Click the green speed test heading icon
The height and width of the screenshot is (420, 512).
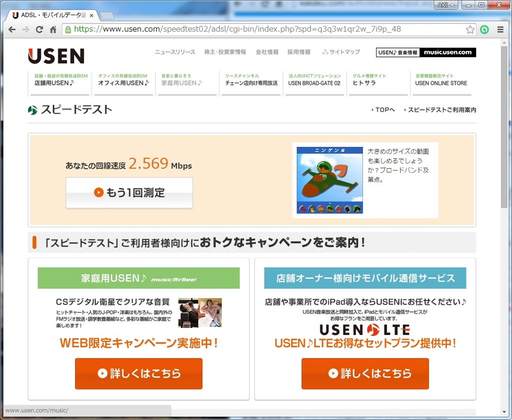pyautogui.click(x=32, y=110)
